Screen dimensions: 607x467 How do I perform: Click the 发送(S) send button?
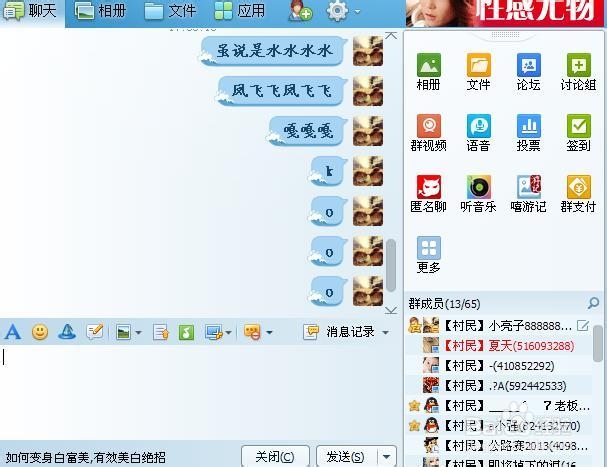coord(346,457)
